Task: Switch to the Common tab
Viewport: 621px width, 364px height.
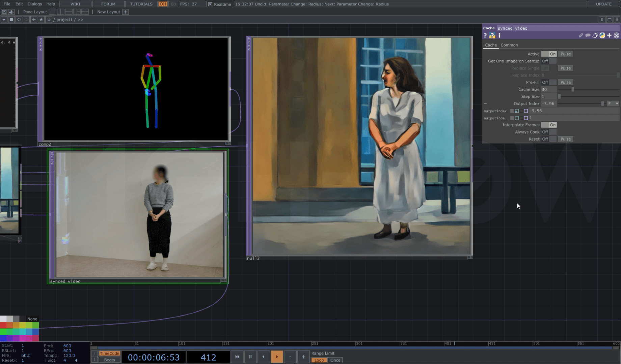Action: (509, 45)
